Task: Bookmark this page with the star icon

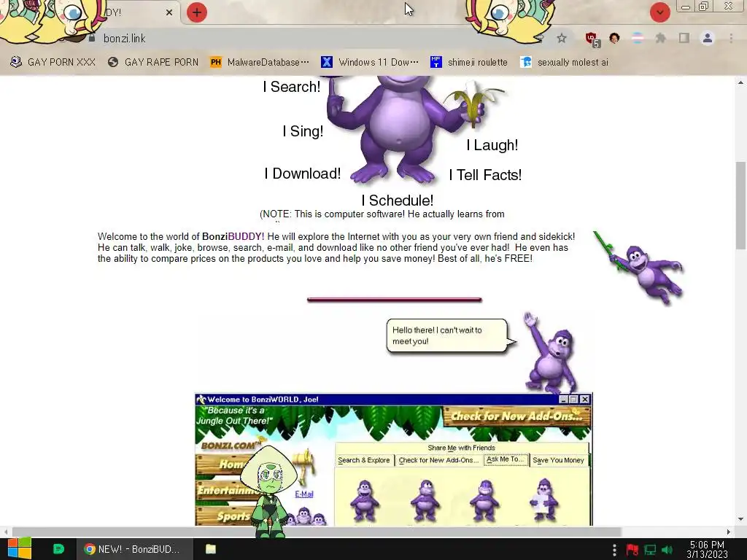Action: (x=562, y=38)
